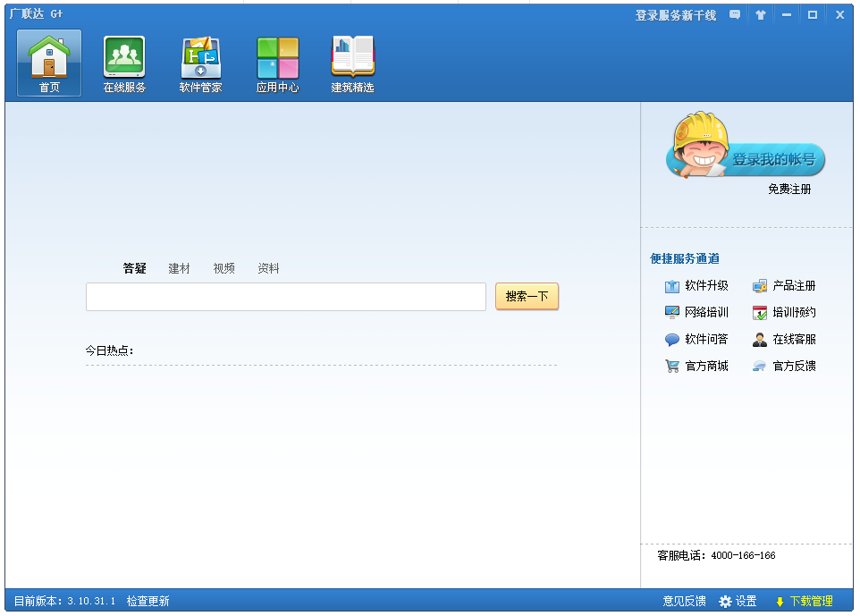Viewport: 860px width, 616px height.
Task: Select the 答疑 search tab
Action: (x=134, y=268)
